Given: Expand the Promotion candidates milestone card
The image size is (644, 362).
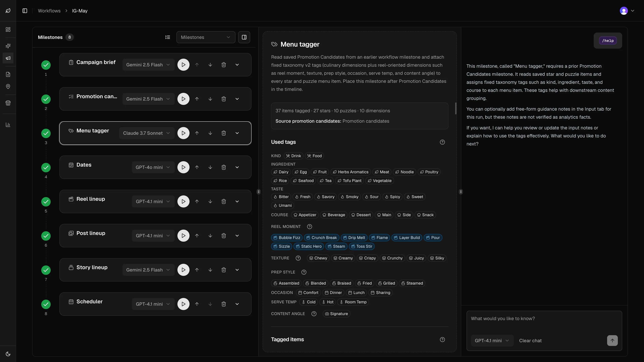Looking at the screenshot, I should pos(237,99).
